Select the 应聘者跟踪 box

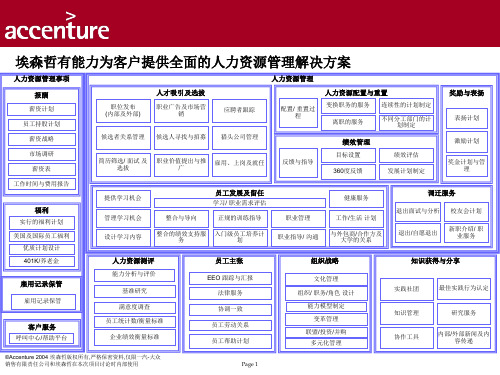pyautogui.click(x=239, y=110)
